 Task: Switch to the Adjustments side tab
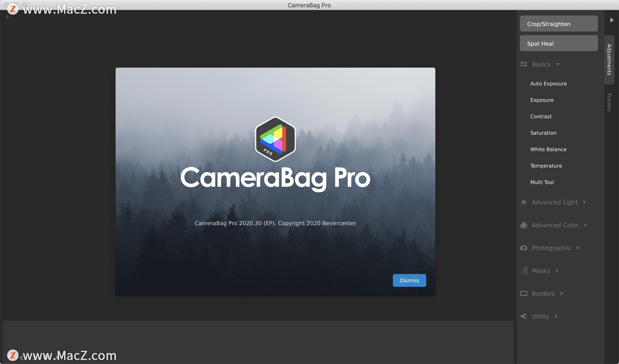(609, 60)
